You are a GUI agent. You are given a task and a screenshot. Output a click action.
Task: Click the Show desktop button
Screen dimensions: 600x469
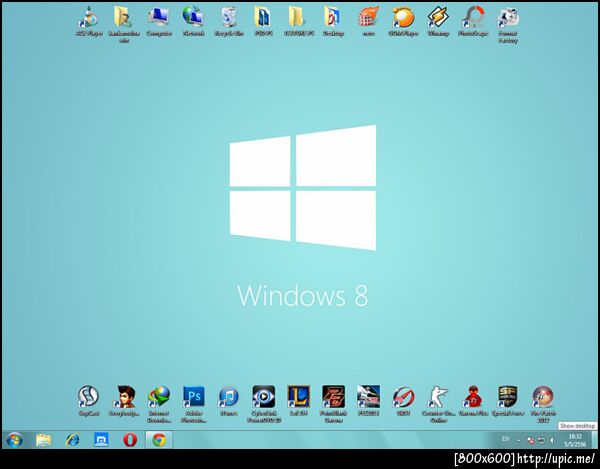[594, 440]
